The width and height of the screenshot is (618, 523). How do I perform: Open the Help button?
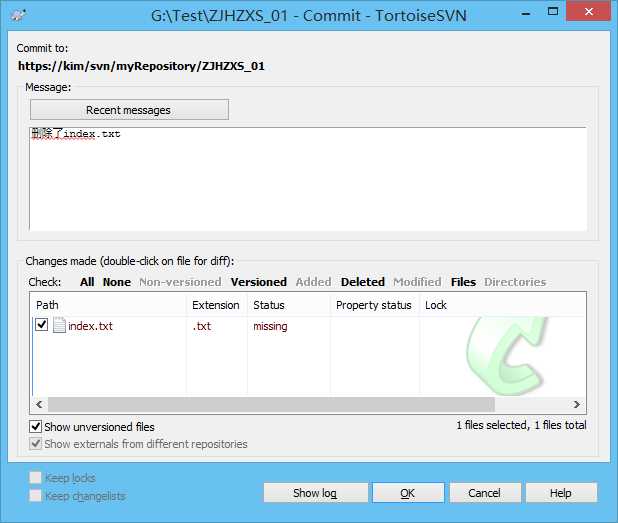click(x=561, y=493)
